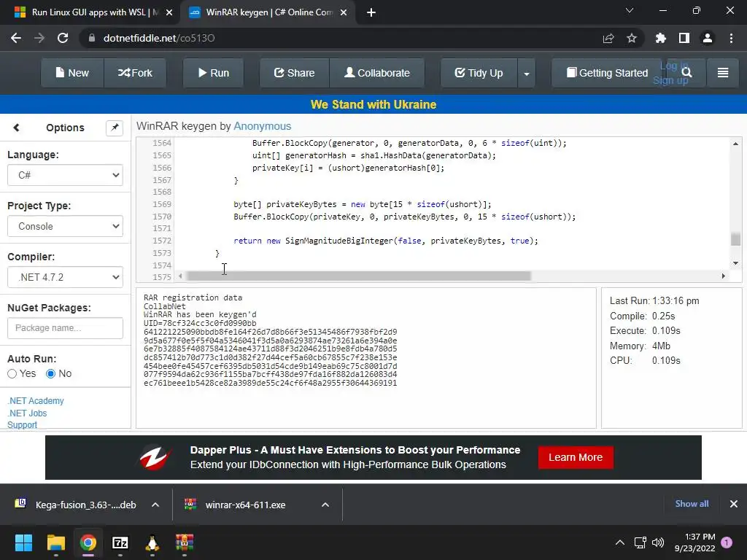Screen dimensions: 747x560
Task: Open the Support link
Action: [22, 425]
